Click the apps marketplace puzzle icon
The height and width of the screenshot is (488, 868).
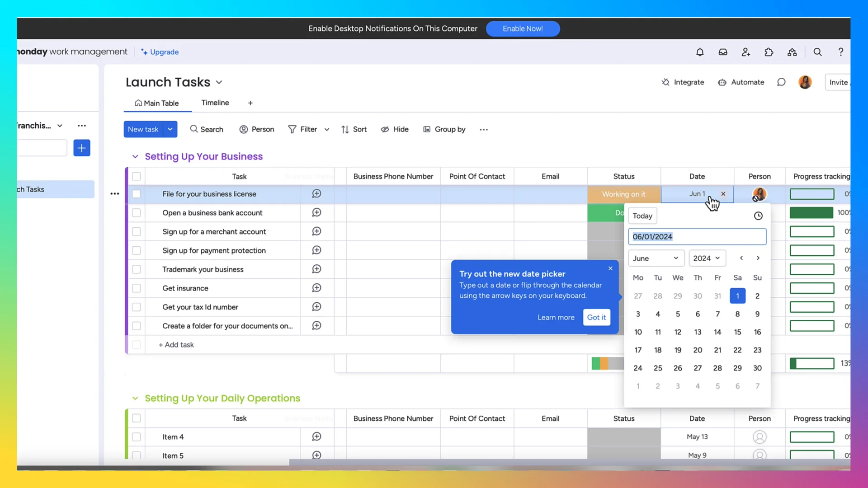[769, 52]
